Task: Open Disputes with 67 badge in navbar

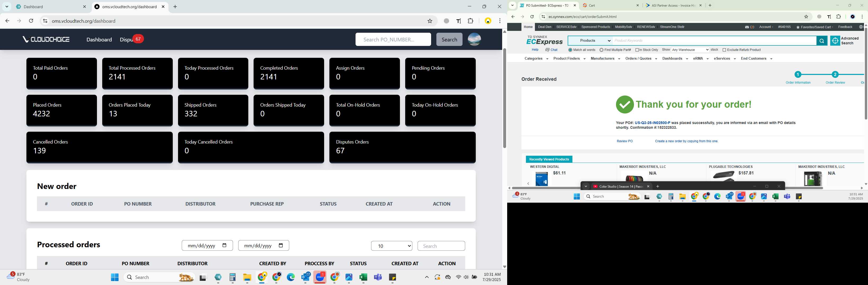Action: click(x=131, y=39)
